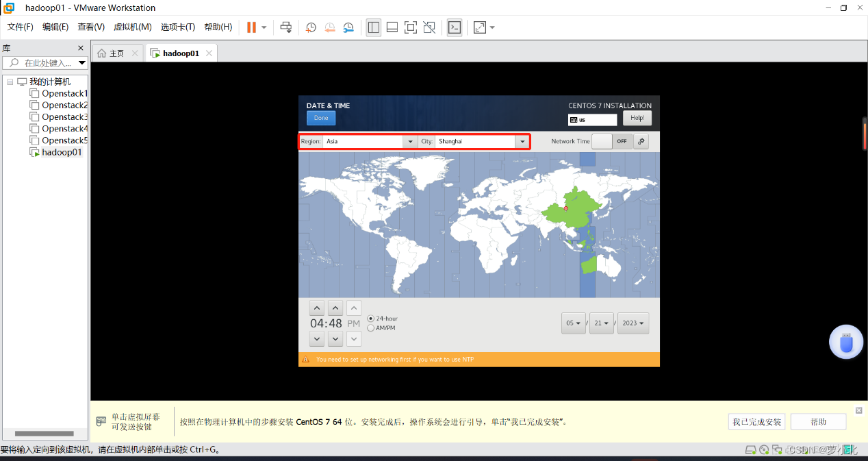868x461 pixels.
Task: Open the 虚拟机(M) menu
Action: (x=133, y=27)
